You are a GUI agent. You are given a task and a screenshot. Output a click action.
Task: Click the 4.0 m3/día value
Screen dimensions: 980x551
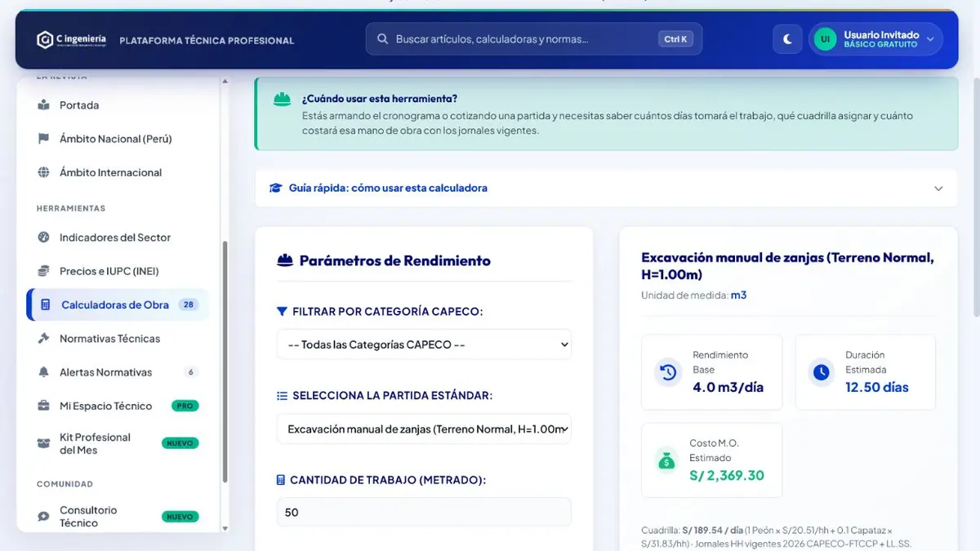tap(728, 387)
